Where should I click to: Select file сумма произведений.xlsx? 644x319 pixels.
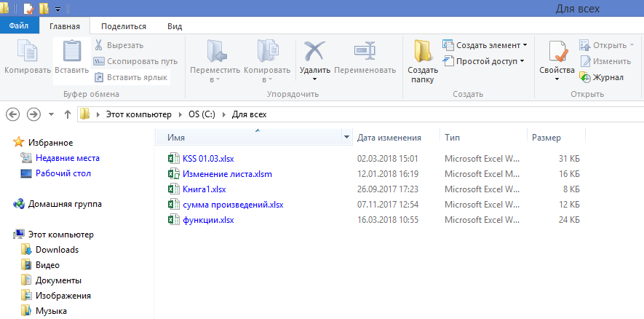pos(233,205)
